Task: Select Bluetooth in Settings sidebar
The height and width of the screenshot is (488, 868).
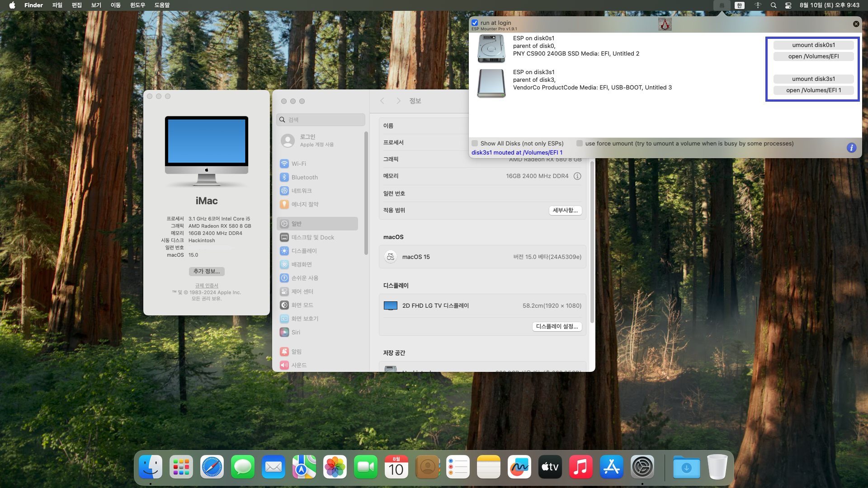Action: [317, 177]
